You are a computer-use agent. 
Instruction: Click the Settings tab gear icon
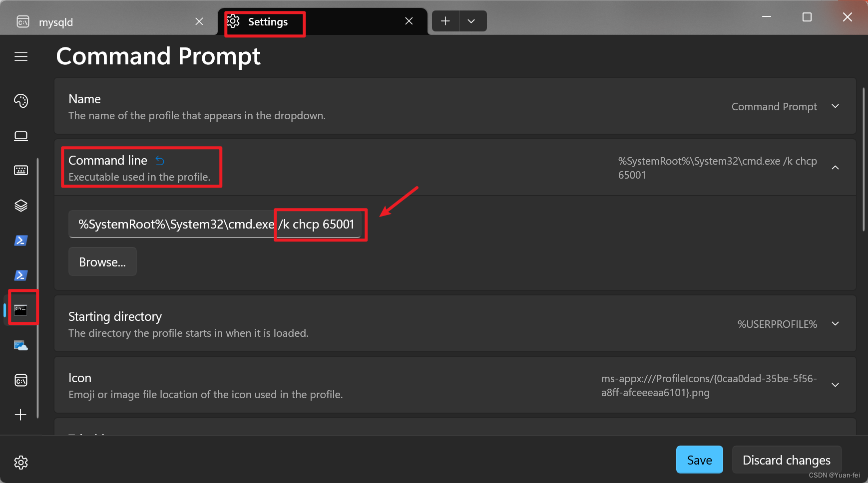[x=234, y=21]
